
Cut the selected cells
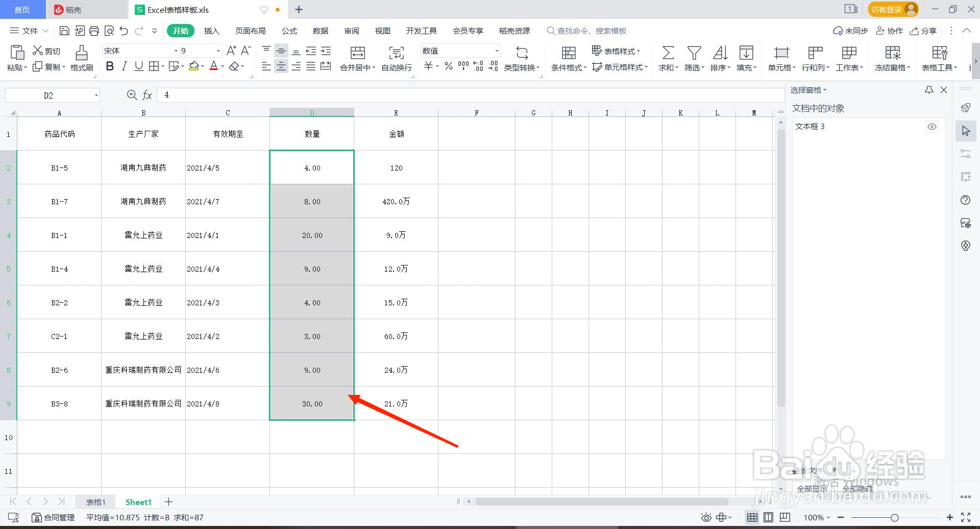click(x=46, y=51)
